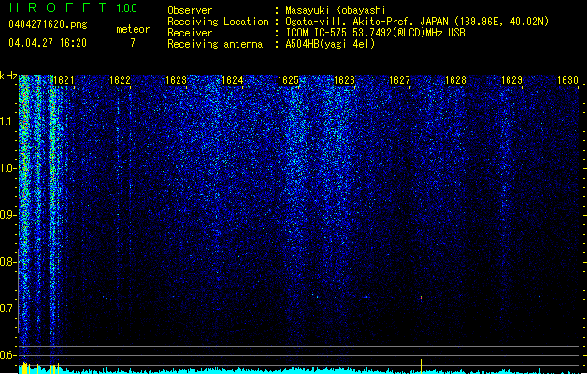The height and width of the screenshot is (374, 588).
Task: Click the Ogata-vill. Akita-Pref. JAPAN location text
Action: [417, 22]
